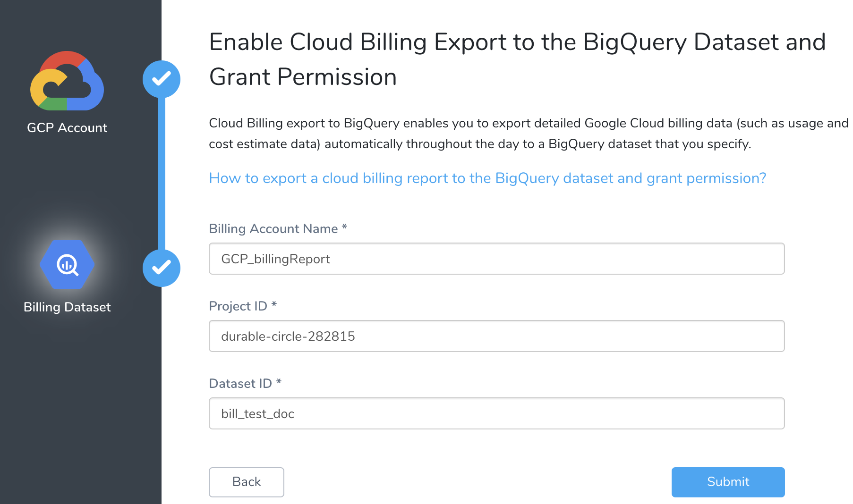Click the Project ID label text

[x=238, y=306]
